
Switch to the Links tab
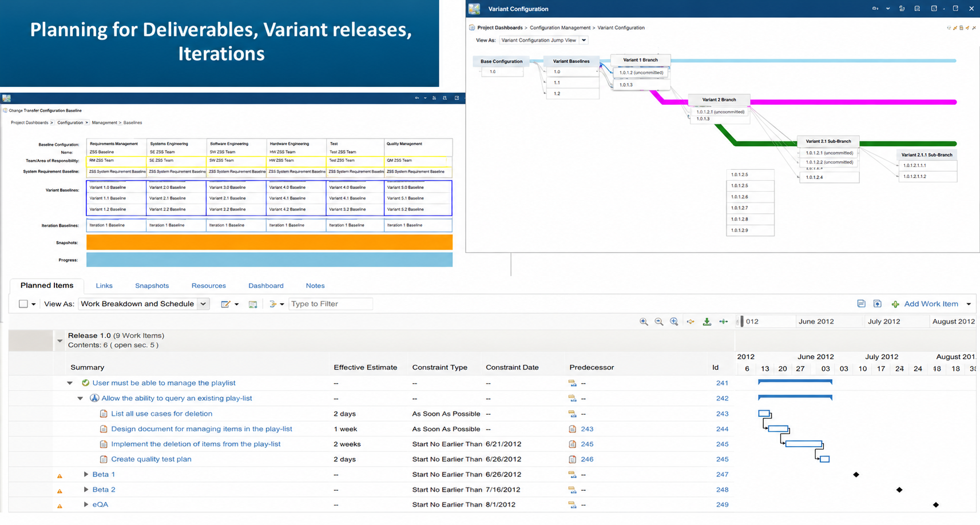tap(104, 286)
